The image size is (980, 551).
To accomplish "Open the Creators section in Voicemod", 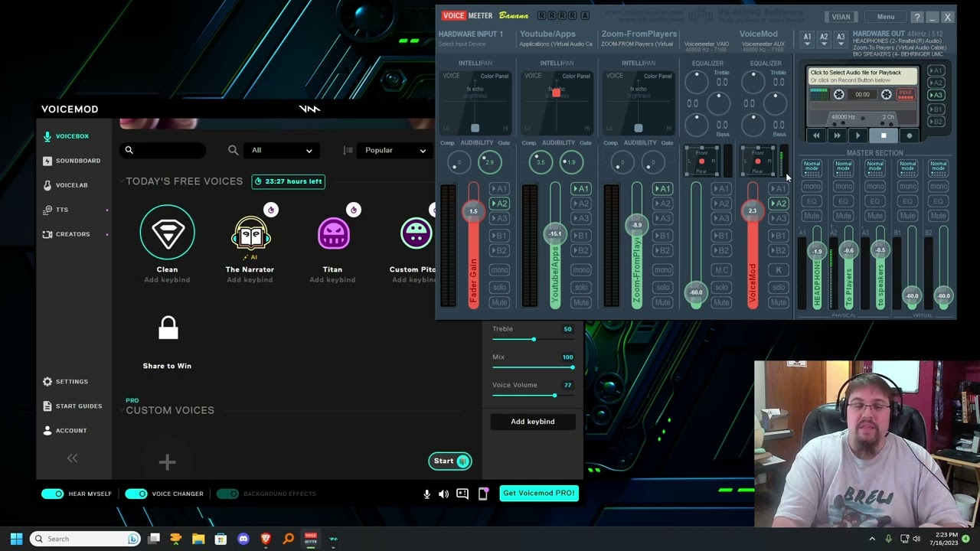I will (67, 234).
